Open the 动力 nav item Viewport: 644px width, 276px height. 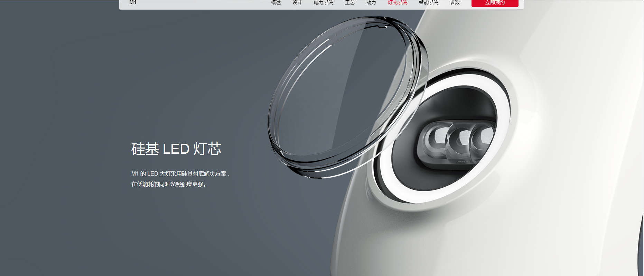pos(371,2)
